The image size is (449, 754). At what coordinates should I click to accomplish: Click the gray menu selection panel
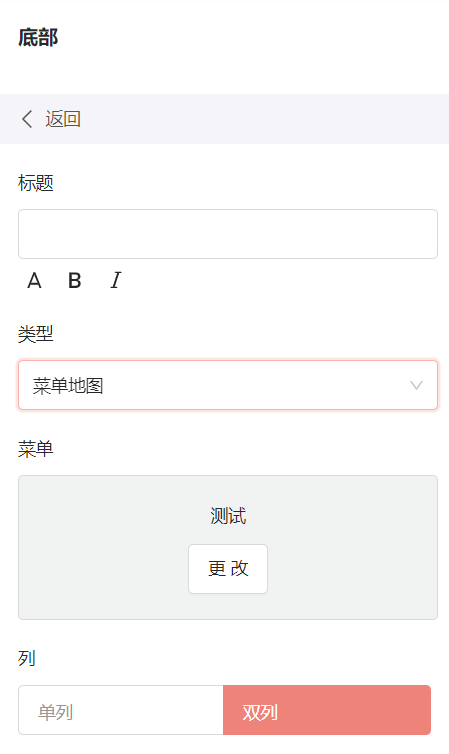pyautogui.click(x=228, y=547)
